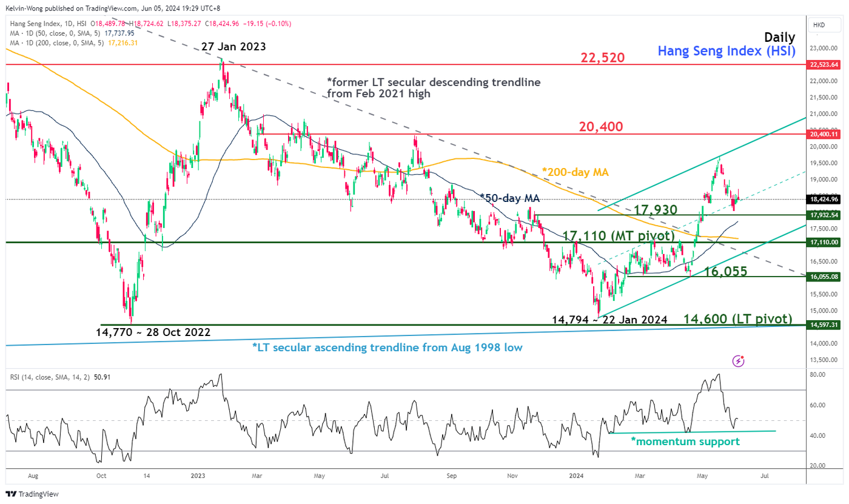Select the '17,110 (MT pivot)' text annotation
Screen dimensions: 849x504
click(619, 235)
